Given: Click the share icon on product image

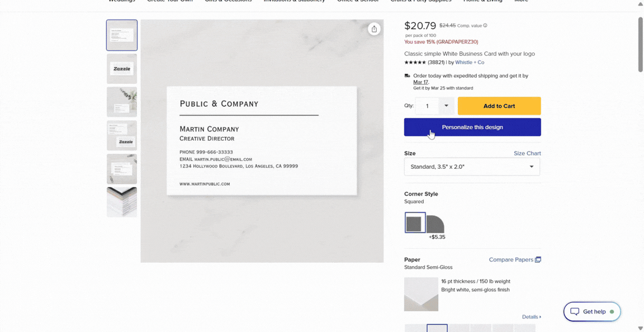Looking at the screenshot, I should coord(374,29).
